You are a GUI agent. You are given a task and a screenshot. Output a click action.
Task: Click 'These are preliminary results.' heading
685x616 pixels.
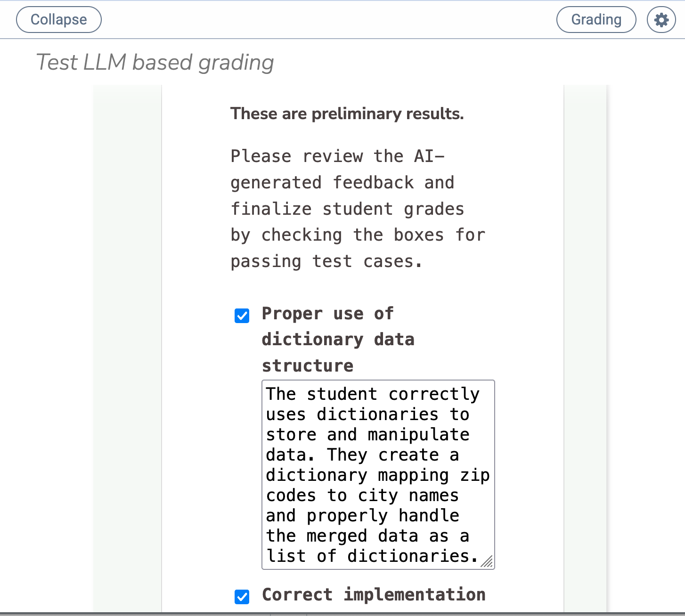coord(347,114)
